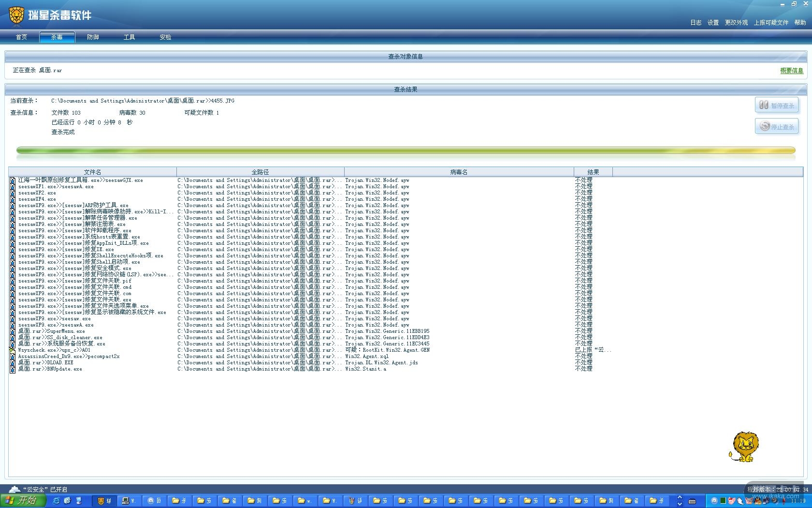Screen dimensions: 812x508
Task: Open 设置 from the top bar
Action: (x=713, y=23)
